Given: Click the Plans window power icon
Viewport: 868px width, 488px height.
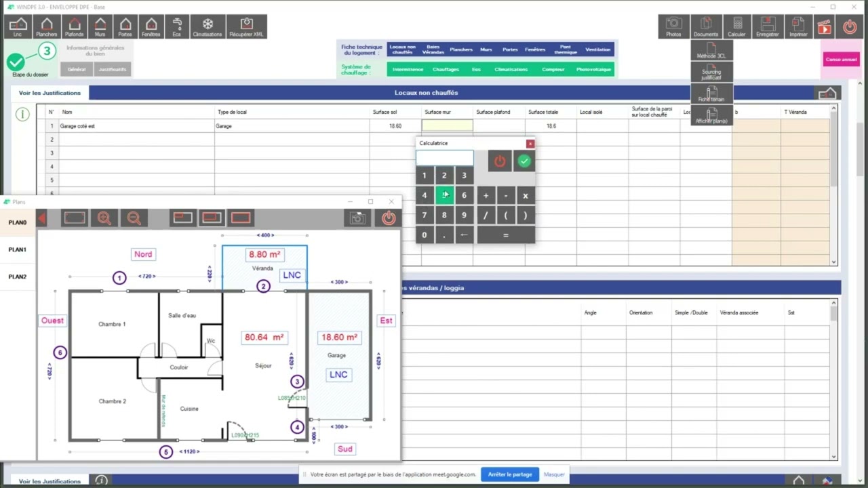Looking at the screenshot, I should (x=388, y=218).
